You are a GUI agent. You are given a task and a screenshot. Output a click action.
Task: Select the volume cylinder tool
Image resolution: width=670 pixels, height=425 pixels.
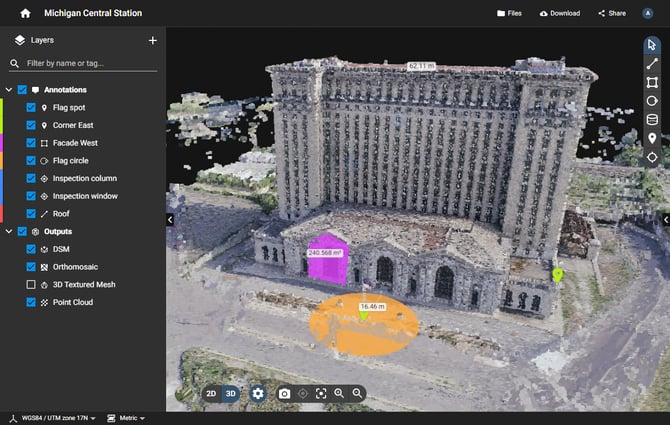click(652, 120)
